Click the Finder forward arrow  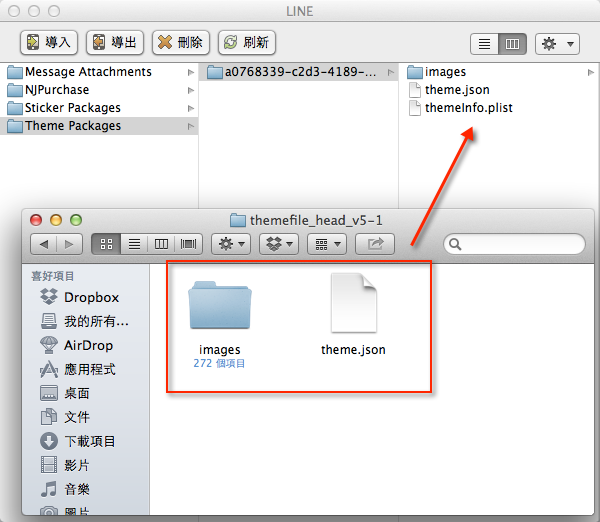69,244
